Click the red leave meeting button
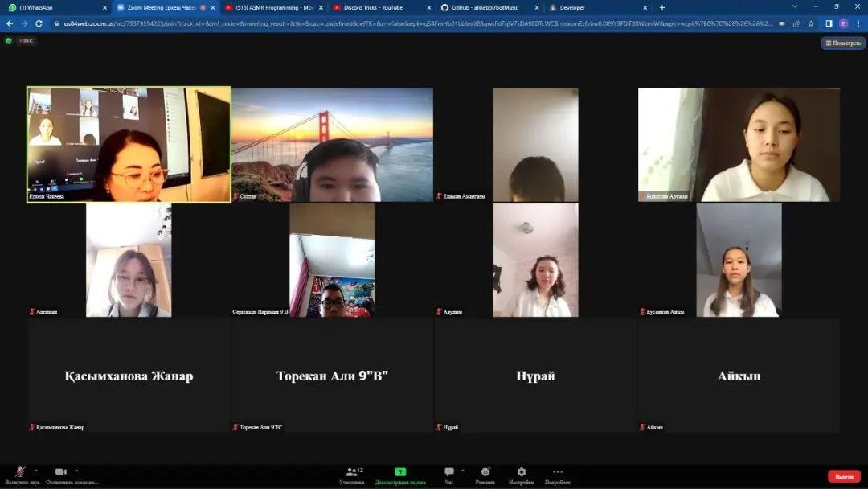This screenshot has height=489, width=868. click(844, 476)
